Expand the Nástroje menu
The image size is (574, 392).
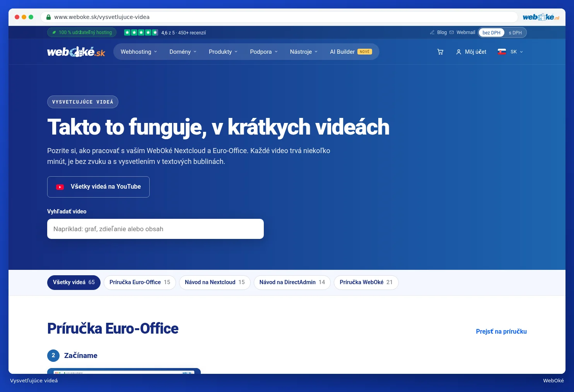304,52
